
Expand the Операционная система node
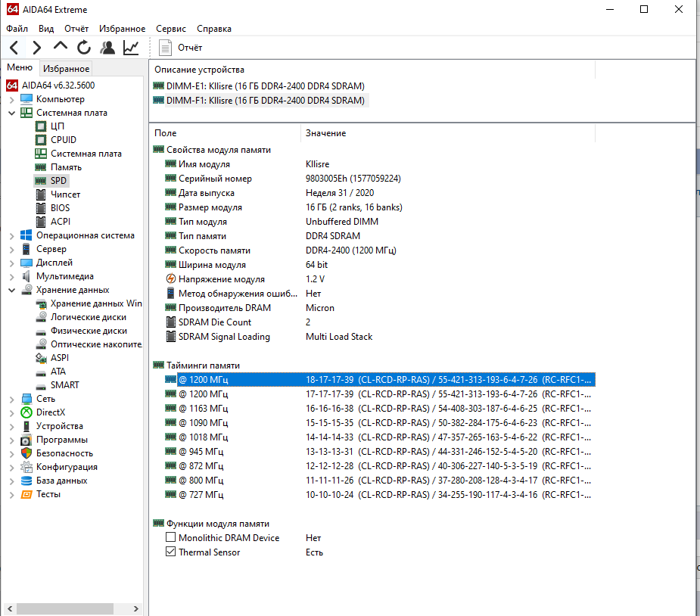tap(11, 235)
